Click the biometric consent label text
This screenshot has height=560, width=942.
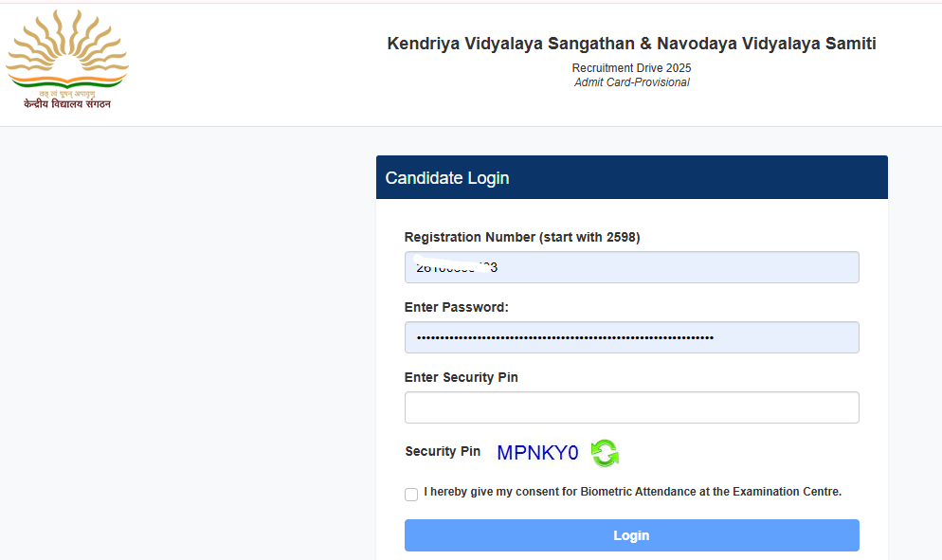pyautogui.click(x=632, y=492)
